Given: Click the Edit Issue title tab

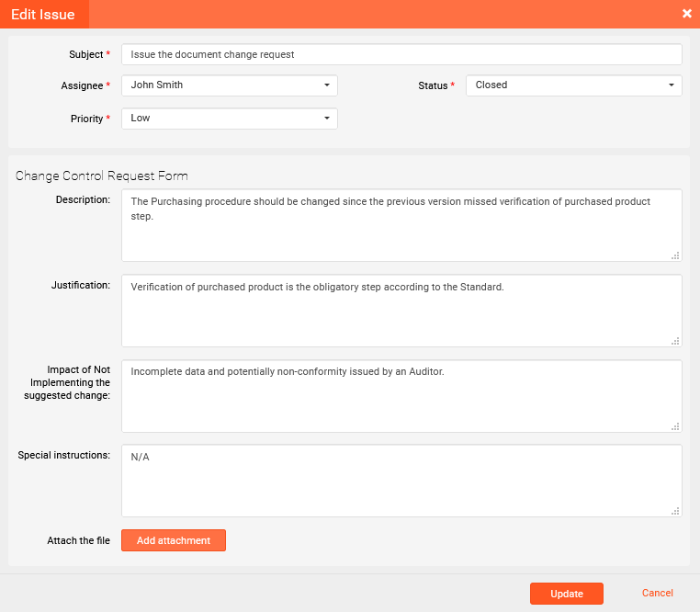Looking at the screenshot, I should 43,14.
